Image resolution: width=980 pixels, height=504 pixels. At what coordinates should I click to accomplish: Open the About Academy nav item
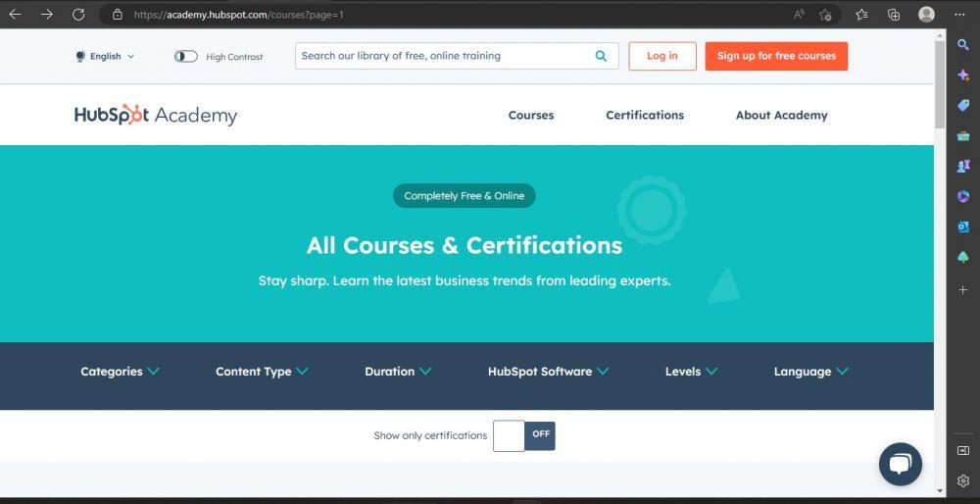pos(782,115)
